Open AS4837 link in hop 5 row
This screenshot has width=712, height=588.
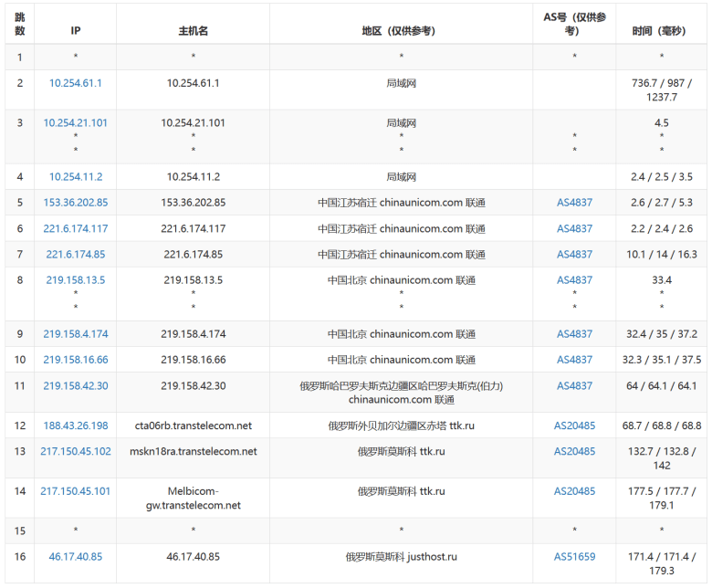574,203
